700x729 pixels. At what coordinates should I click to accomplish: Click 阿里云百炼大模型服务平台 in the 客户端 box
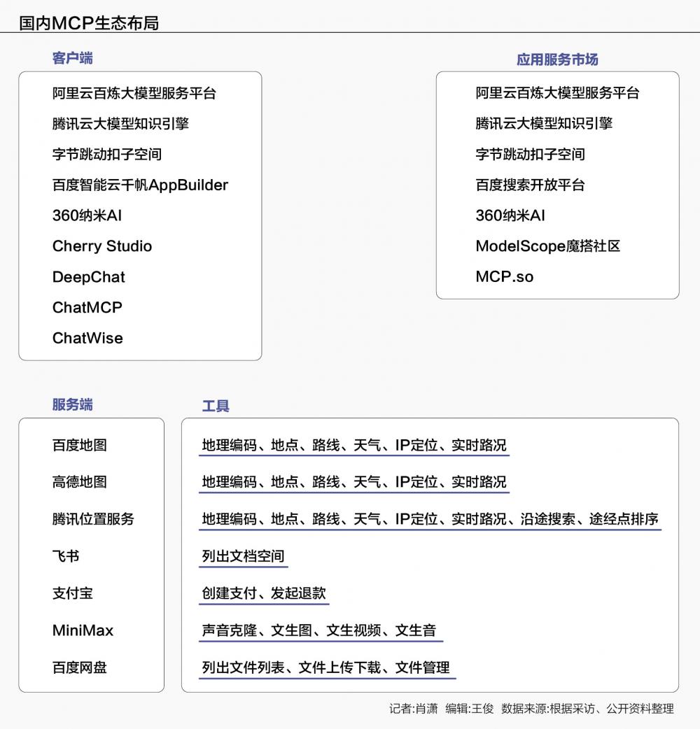[134, 93]
